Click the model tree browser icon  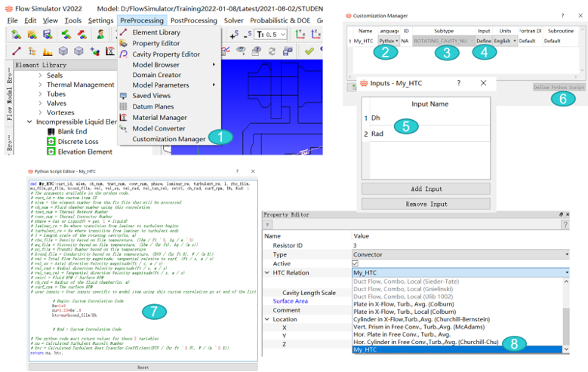tap(32, 51)
